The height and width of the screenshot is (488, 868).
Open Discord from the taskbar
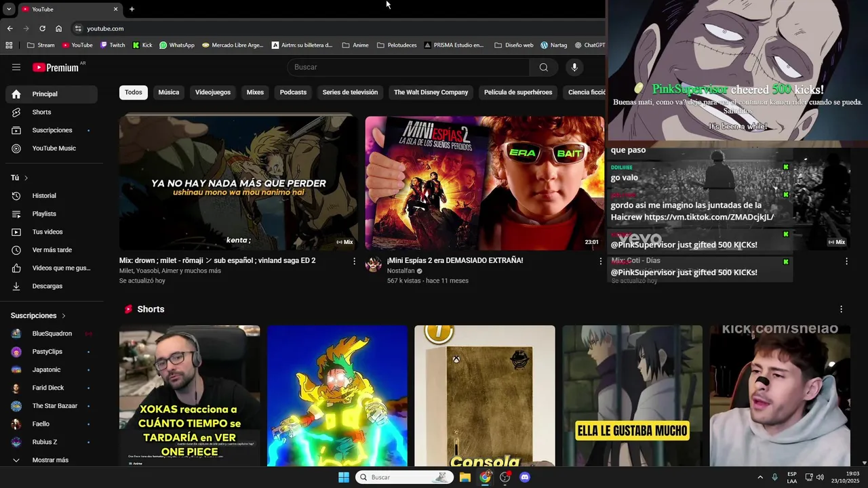coord(524,477)
